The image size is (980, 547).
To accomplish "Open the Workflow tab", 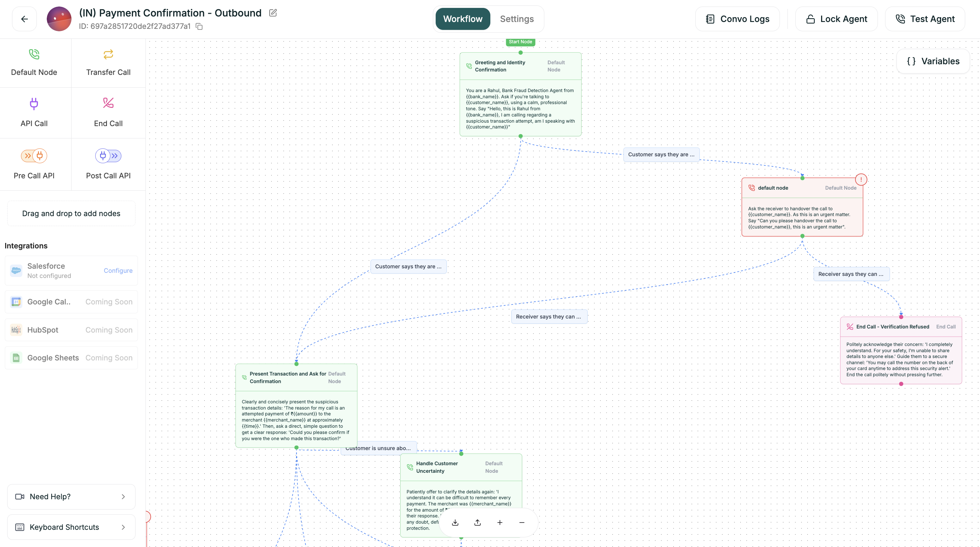I will pos(462,19).
